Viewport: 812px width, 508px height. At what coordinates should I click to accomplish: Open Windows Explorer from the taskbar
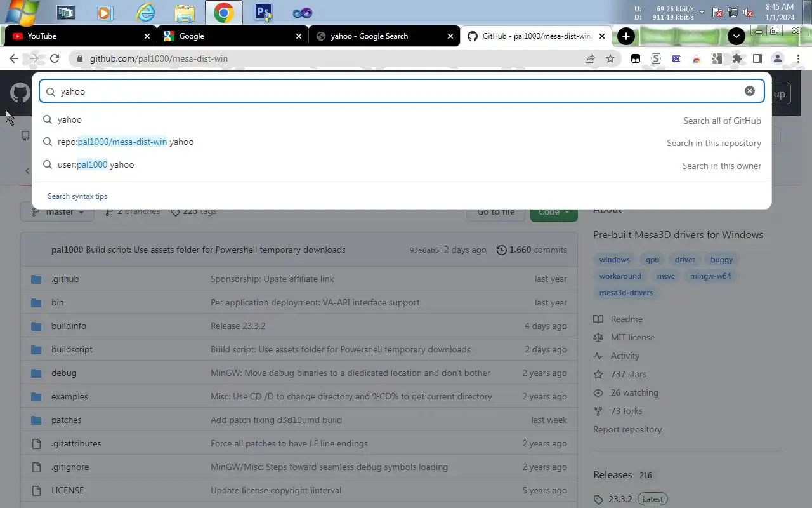(185, 12)
